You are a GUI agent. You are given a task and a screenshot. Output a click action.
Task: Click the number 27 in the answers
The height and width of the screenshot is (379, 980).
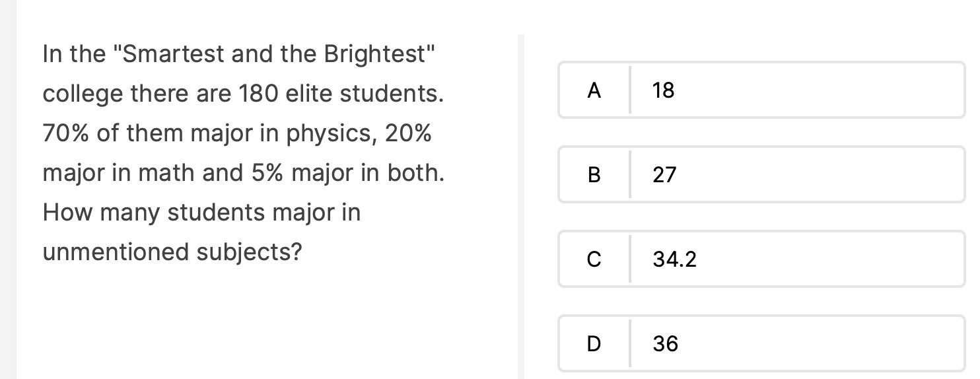pos(664,174)
